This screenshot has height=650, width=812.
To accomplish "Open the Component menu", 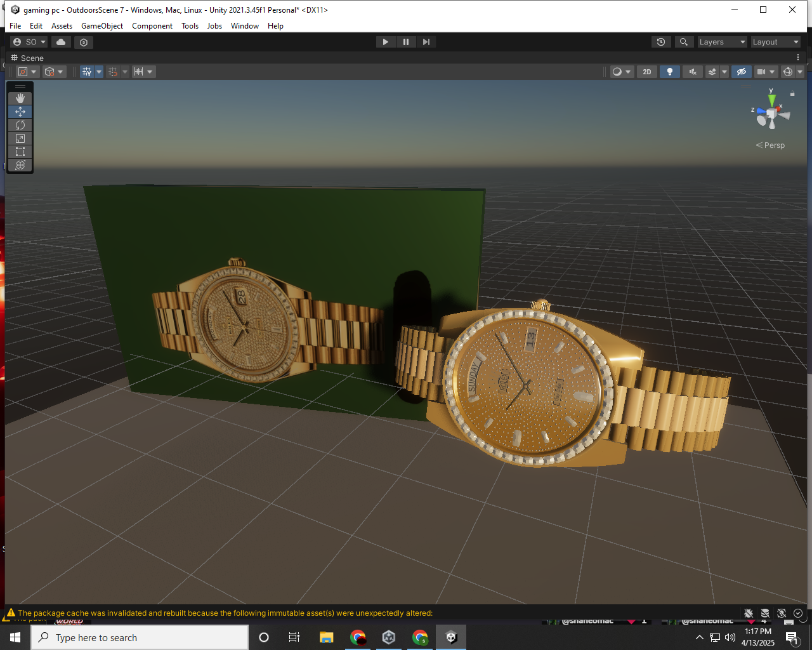I will pyautogui.click(x=152, y=26).
